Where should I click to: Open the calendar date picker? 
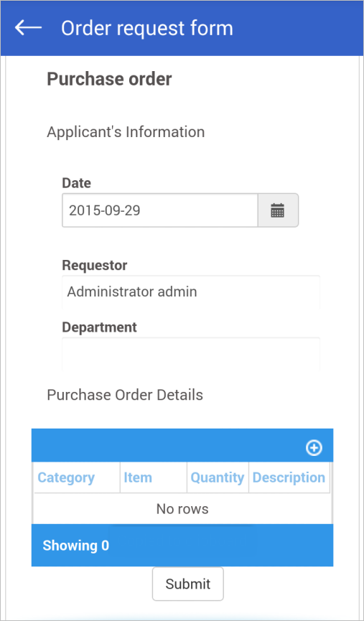coord(278,210)
